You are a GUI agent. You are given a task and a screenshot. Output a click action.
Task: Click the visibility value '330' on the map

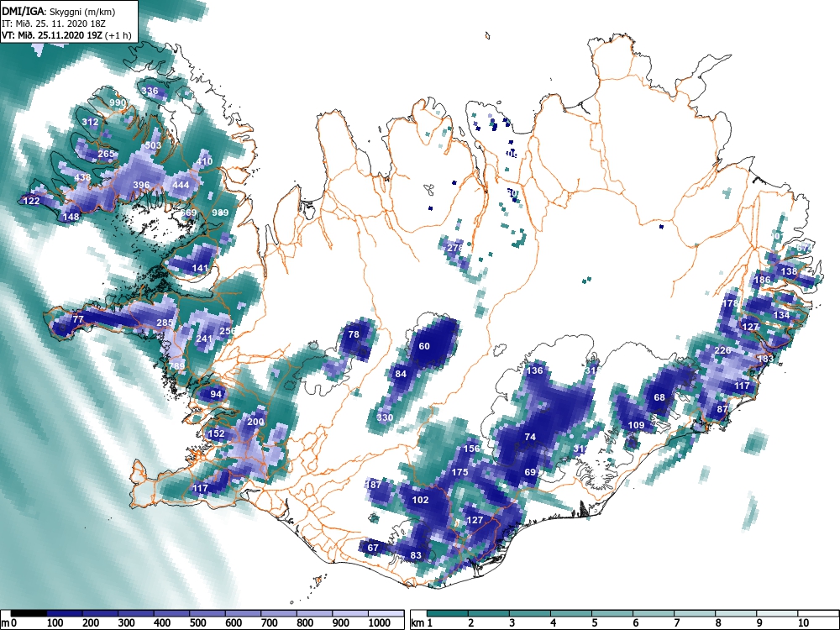pyautogui.click(x=386, y=417)
